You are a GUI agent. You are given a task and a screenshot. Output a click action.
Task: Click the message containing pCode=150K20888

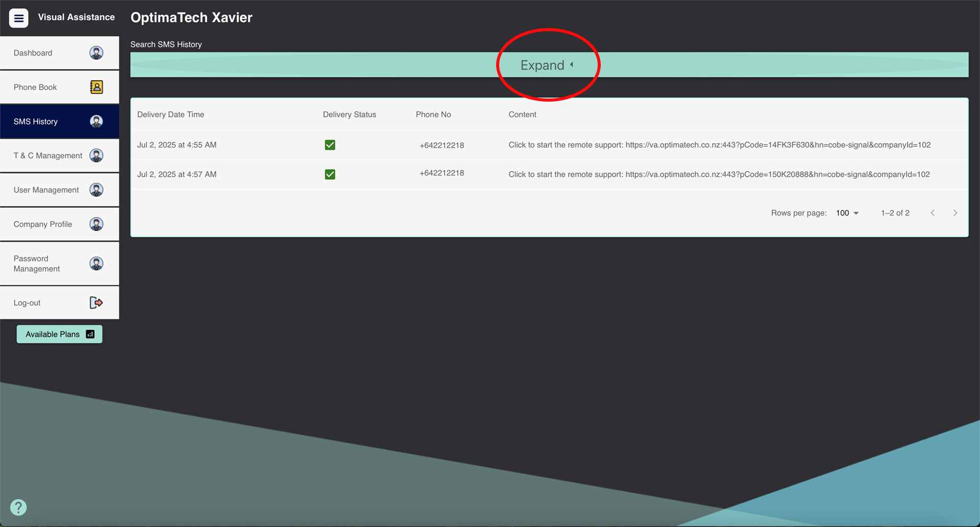click(719, 175)
